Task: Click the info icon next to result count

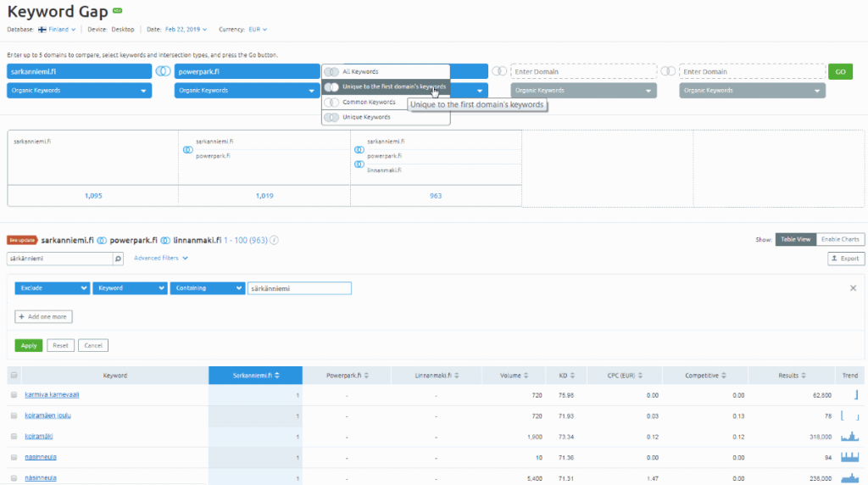Action: coord(274,240)
